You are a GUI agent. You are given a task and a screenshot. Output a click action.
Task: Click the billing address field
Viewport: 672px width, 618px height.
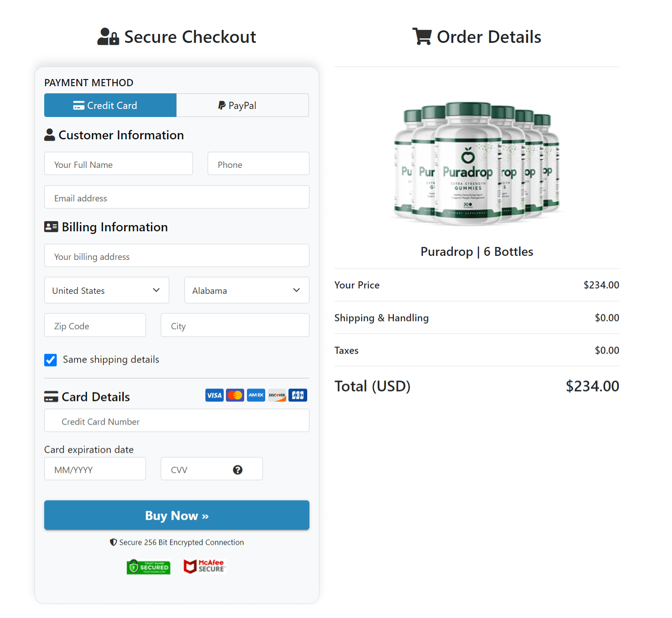(x=177, y=255)
